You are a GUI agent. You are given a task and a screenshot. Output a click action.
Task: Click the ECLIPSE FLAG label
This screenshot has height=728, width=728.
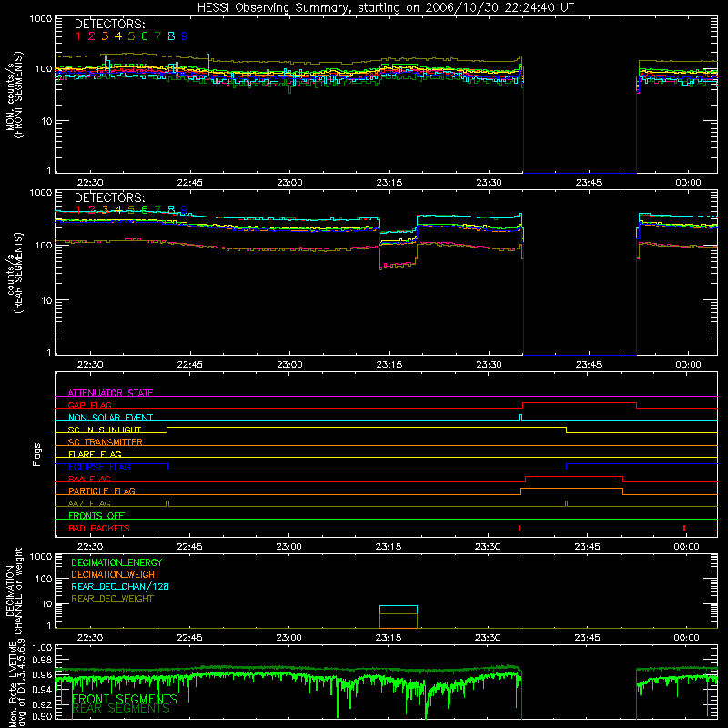click(99, 467)
